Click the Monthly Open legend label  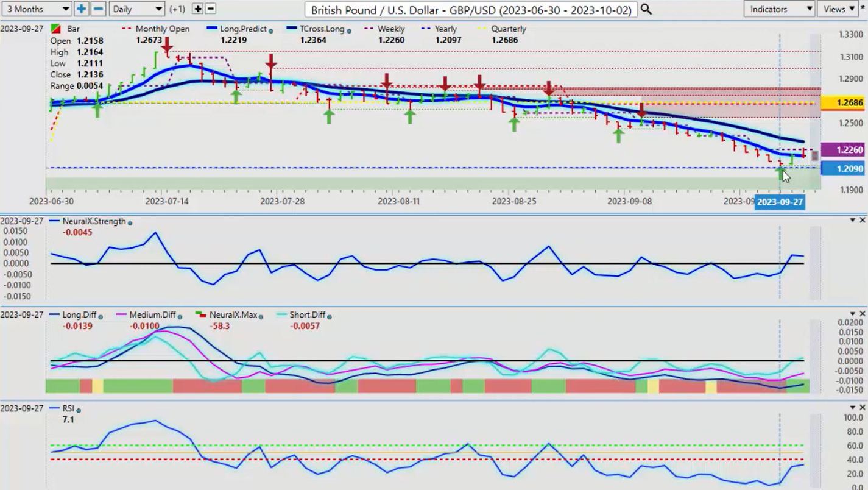pos(162,29)
